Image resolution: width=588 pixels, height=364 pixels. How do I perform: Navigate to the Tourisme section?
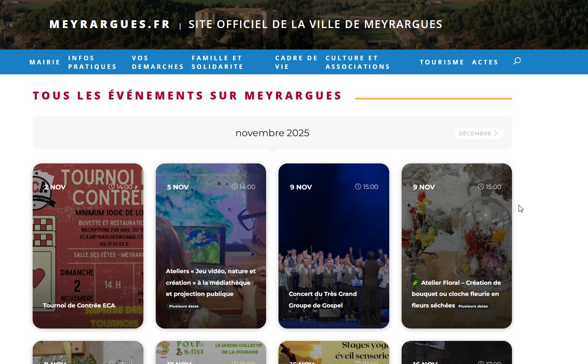(x=442, y=62)
